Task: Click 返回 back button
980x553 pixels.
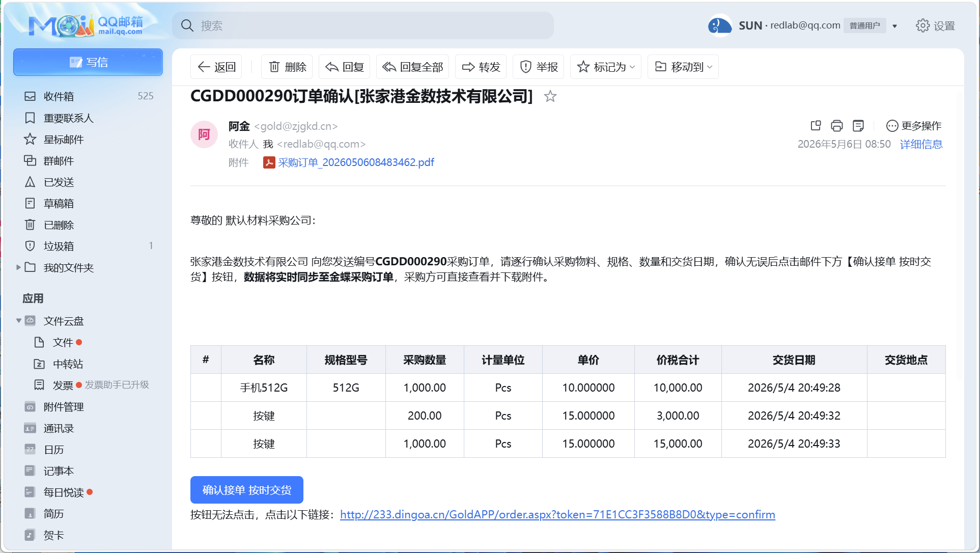Action: (216, 67)
